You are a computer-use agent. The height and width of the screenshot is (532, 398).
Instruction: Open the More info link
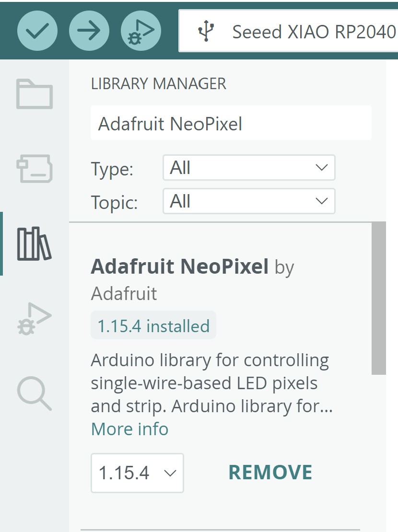coord(129,429)
